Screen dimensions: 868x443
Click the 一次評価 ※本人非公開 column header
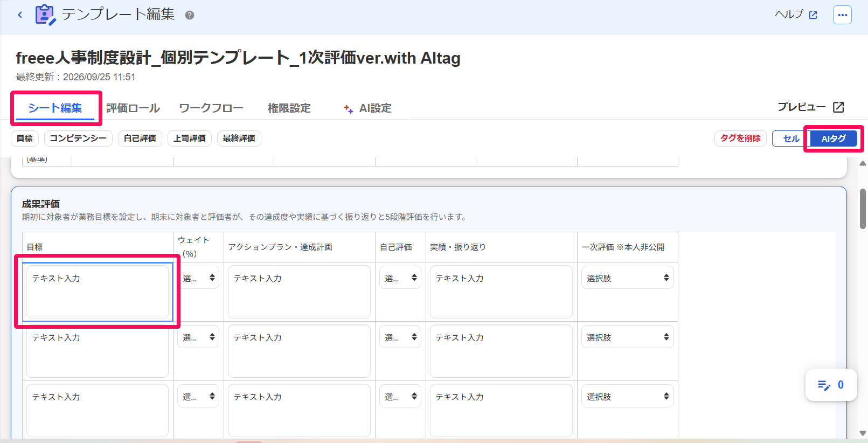point(623,247)
